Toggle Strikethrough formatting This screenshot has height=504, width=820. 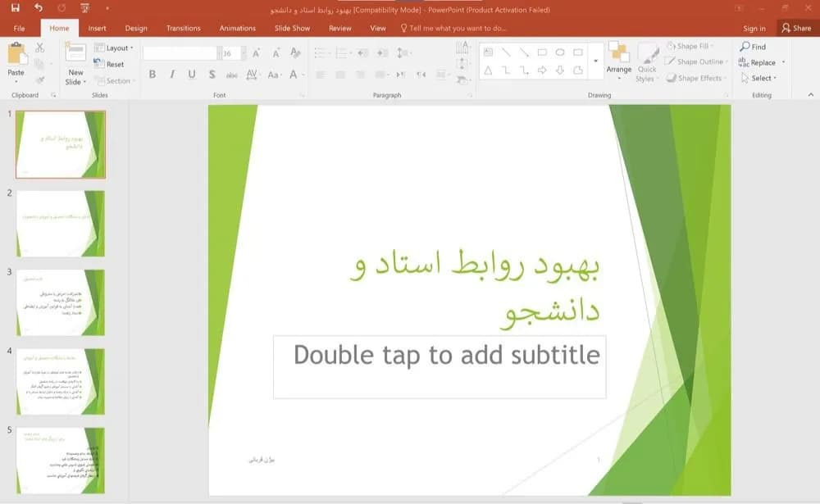[232, 75]
